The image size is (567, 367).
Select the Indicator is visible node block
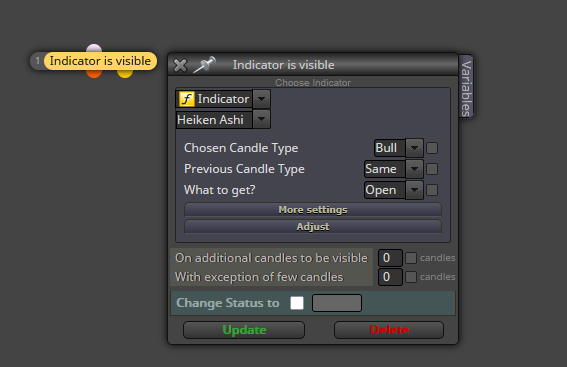(x=100, y=61)
